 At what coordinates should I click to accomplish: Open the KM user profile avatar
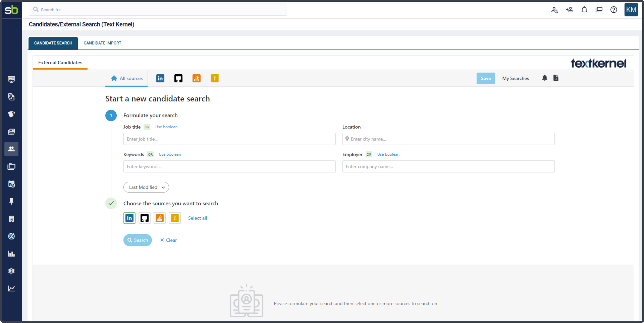pos(631,10)
